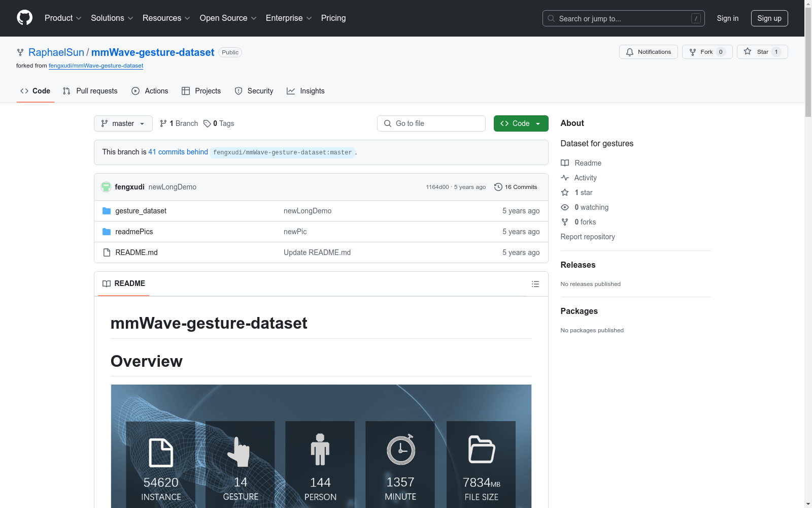
Task: Open the newPic commit message link
Action: [295, 232]
